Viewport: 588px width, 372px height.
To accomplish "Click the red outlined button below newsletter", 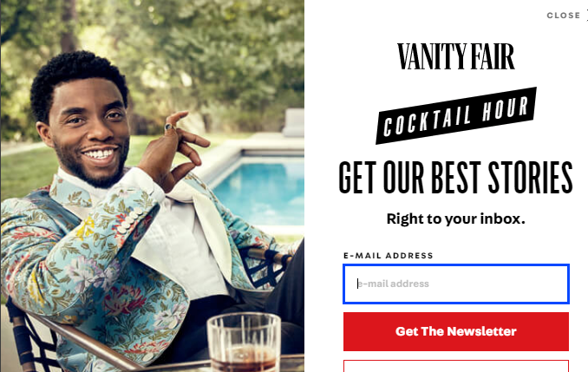I will [456, 366].
